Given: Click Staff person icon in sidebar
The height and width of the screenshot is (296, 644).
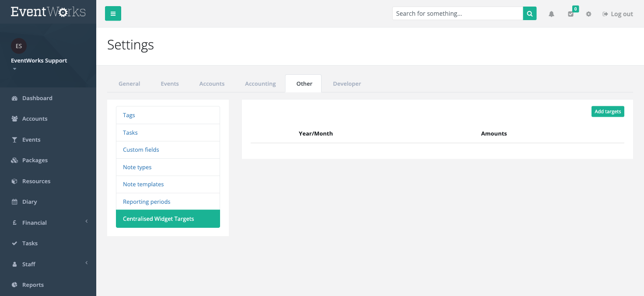Looking at the screenshot, I should pos(14,265).
